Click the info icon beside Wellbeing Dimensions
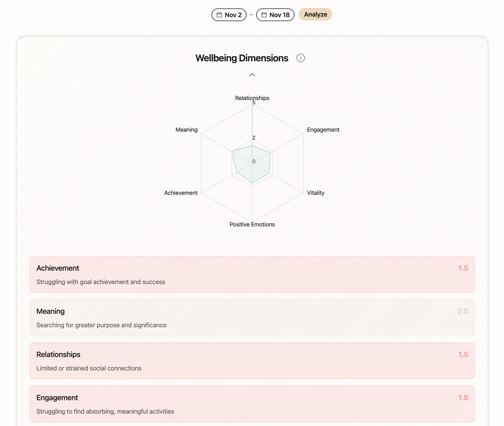This screenshot has height=426, width=504. coord(300,58)
